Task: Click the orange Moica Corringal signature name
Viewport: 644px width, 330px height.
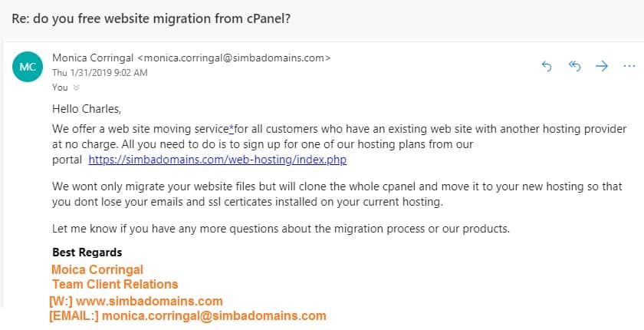Action: coord(97,269)
